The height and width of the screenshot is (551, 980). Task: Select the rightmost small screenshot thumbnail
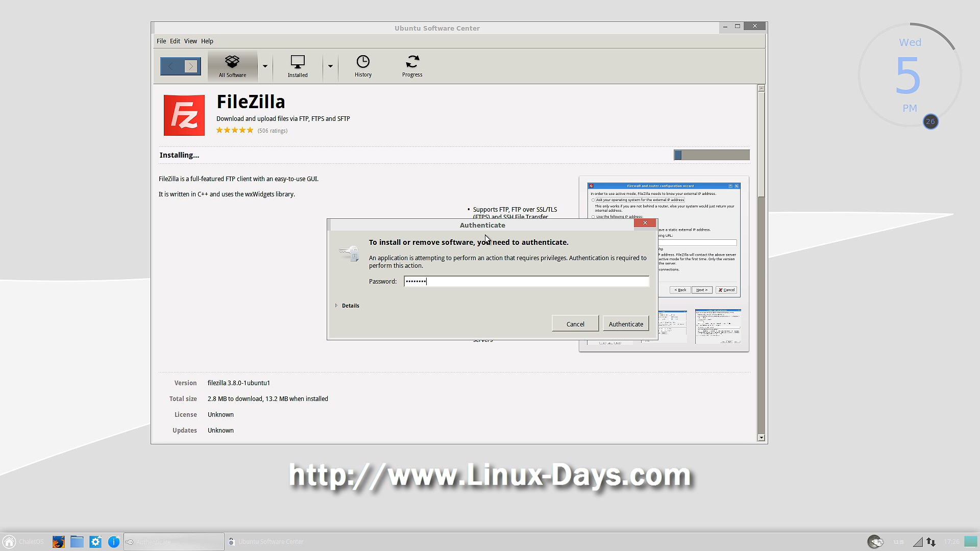point(718,327)
